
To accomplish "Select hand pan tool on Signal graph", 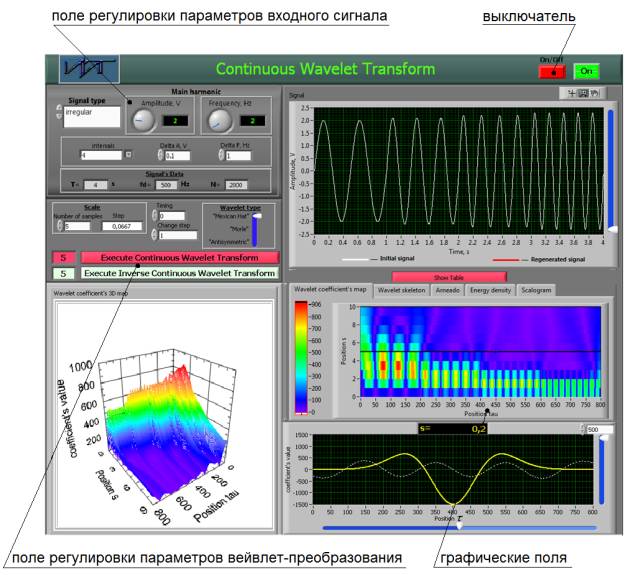I will 593,94.
